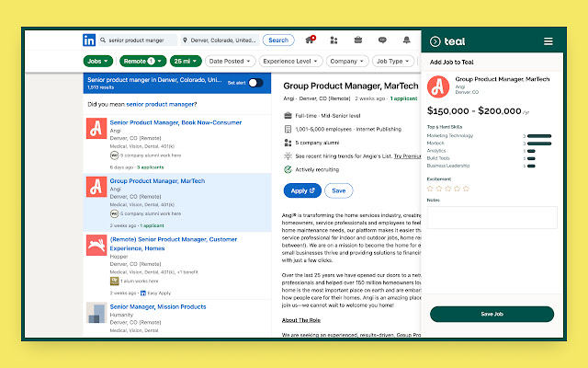Screen dimensions: 588x368
Task: Open the My Network people icon
Action: pos(334,40)
